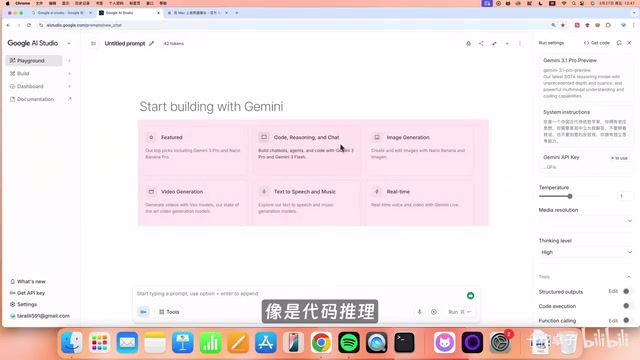Click Edit next to Function calling

613,321
